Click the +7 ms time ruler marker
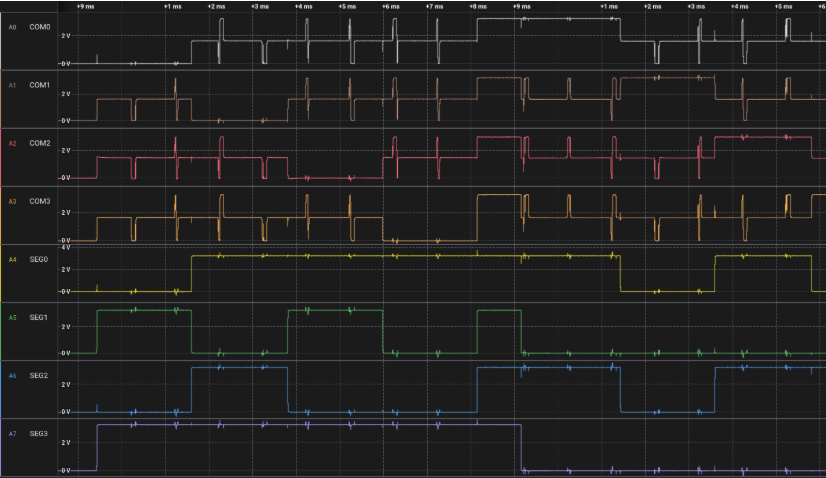The width and height of the screenshot is (826, 478). coord(434,6)
